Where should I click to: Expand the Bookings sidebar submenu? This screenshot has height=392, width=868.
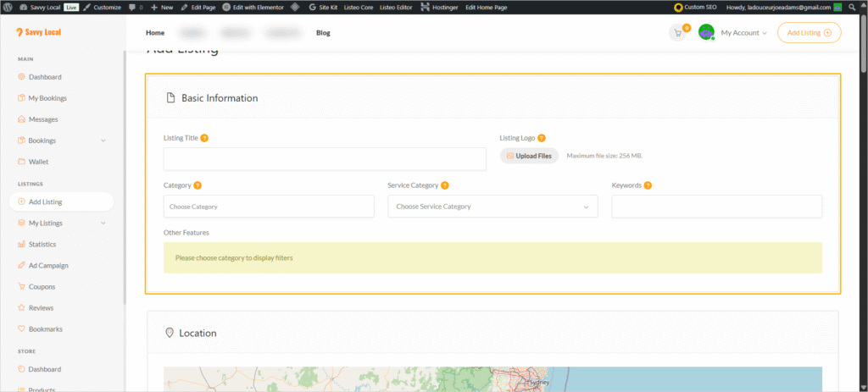click(103, 141)
